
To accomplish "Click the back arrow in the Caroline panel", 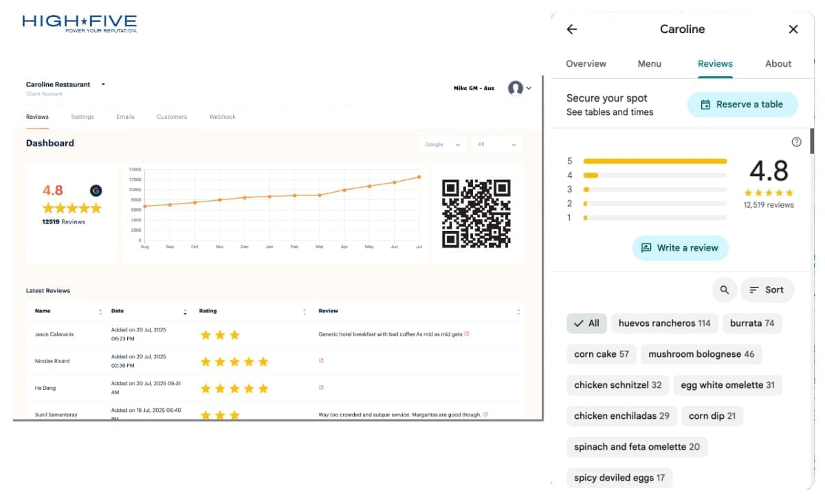I will [x=571, y=29].
